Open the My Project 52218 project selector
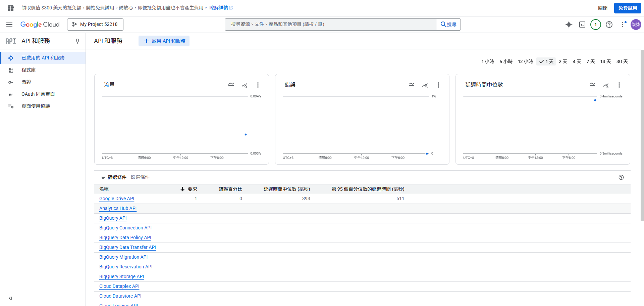This screenshot has width=644, height=306. click(95, 24)
